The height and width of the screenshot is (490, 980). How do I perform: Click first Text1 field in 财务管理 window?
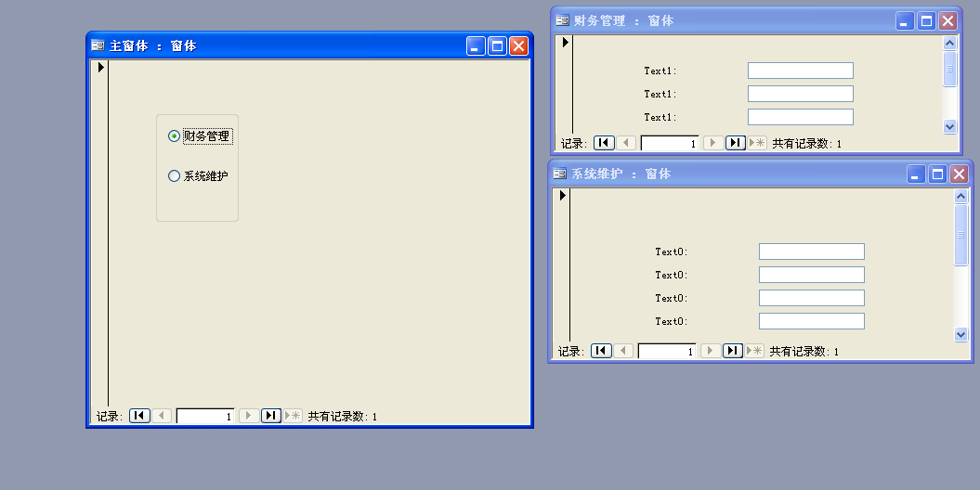(x=801, y=71)
